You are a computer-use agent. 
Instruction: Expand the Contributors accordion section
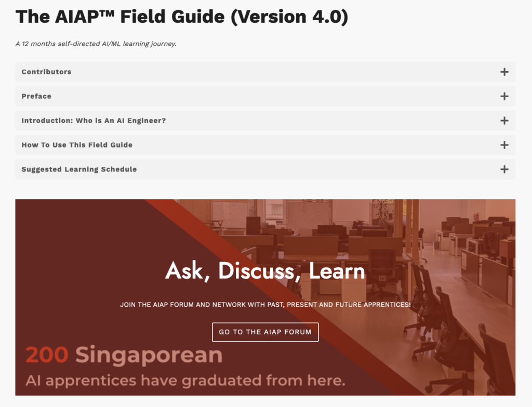coord(265,72)
